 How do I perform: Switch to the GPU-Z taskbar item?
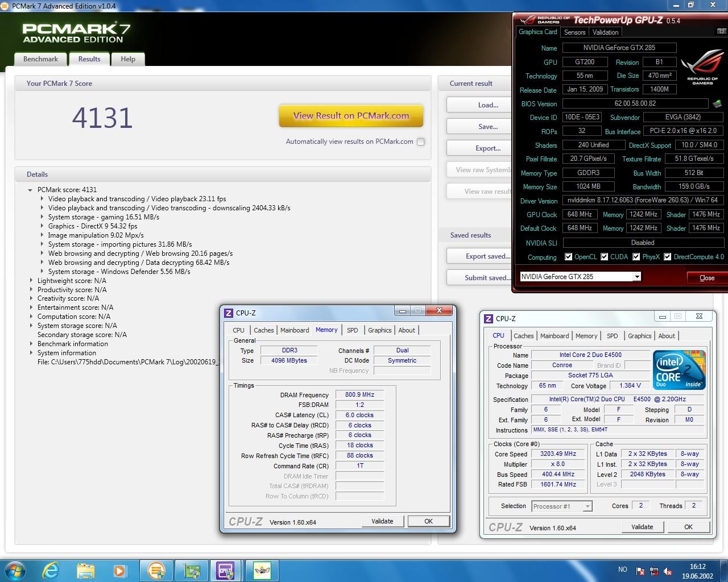[192, 570]
